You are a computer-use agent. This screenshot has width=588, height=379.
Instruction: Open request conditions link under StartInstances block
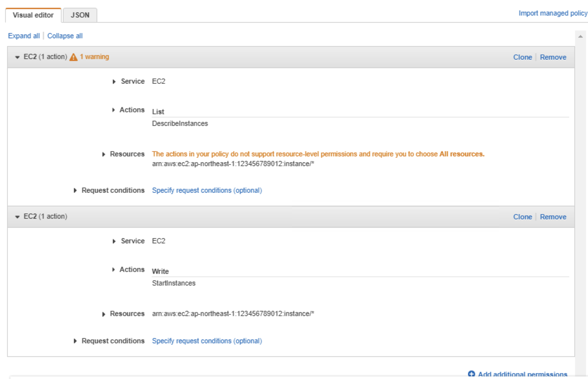click(x=207, y=341)
